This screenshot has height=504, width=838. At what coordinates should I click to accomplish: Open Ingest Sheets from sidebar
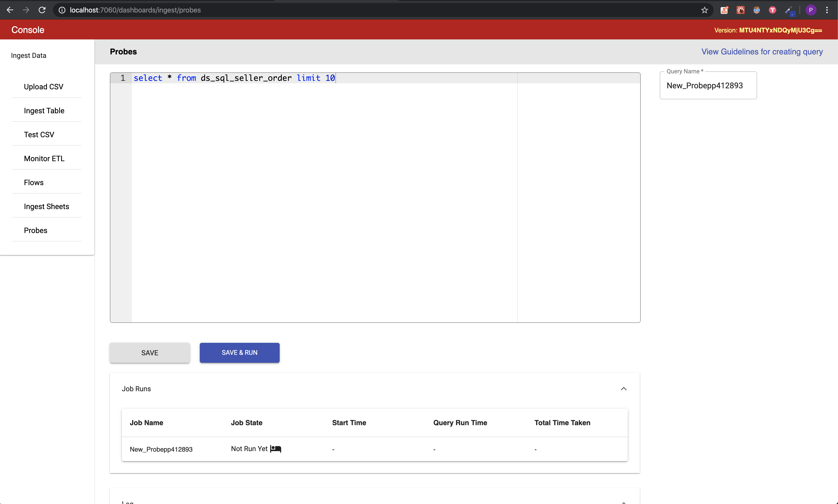tap(46, 207)
